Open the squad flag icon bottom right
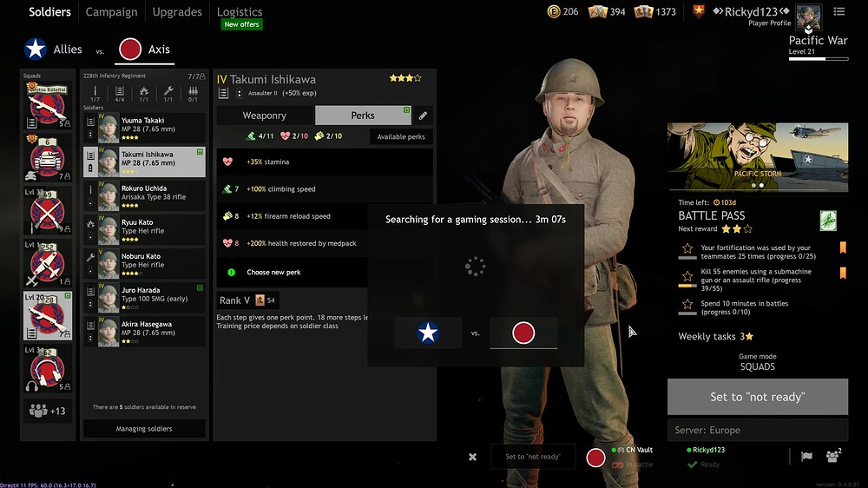This screenshot has width=868, height=488. tap(806, 456)
